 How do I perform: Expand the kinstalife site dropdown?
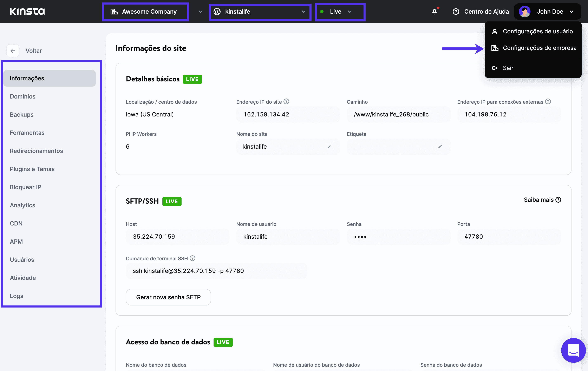tap(304, 12)
